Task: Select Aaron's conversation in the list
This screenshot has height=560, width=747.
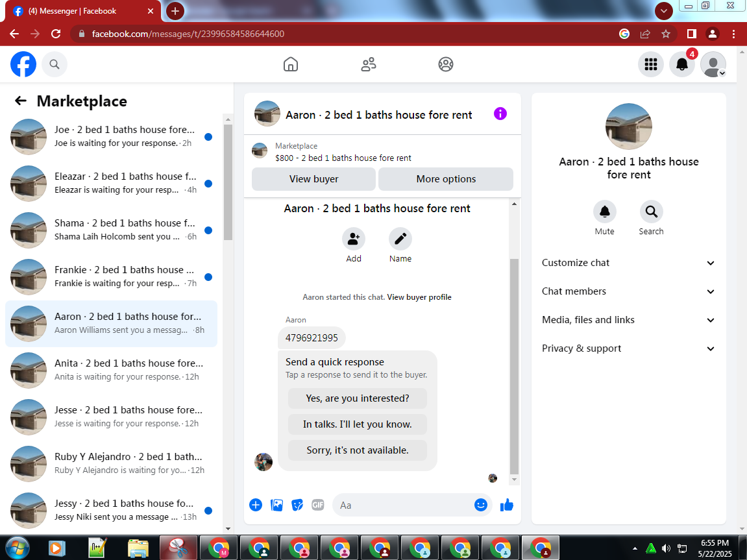Action: click(x=111, y=324)
